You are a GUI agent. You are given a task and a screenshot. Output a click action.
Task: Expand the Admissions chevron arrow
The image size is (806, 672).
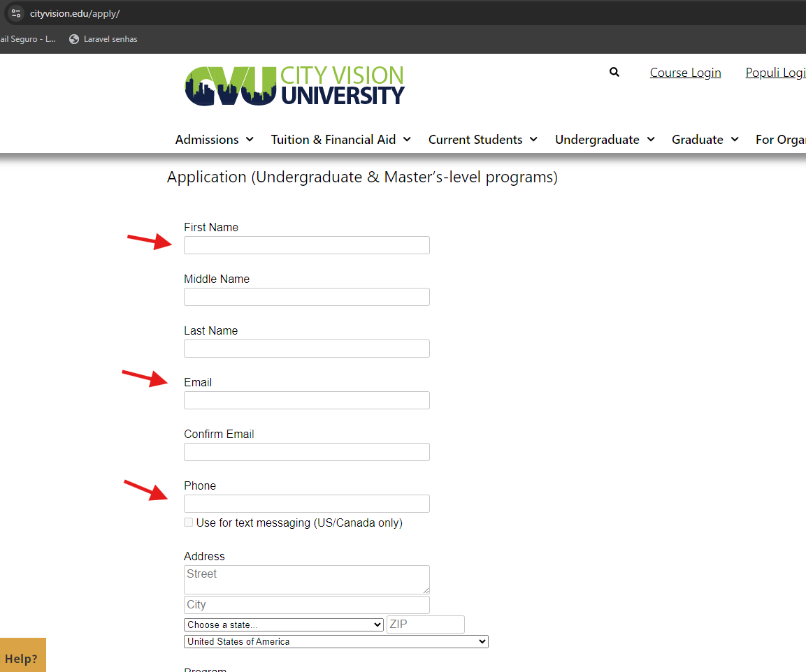pos(250,139)
